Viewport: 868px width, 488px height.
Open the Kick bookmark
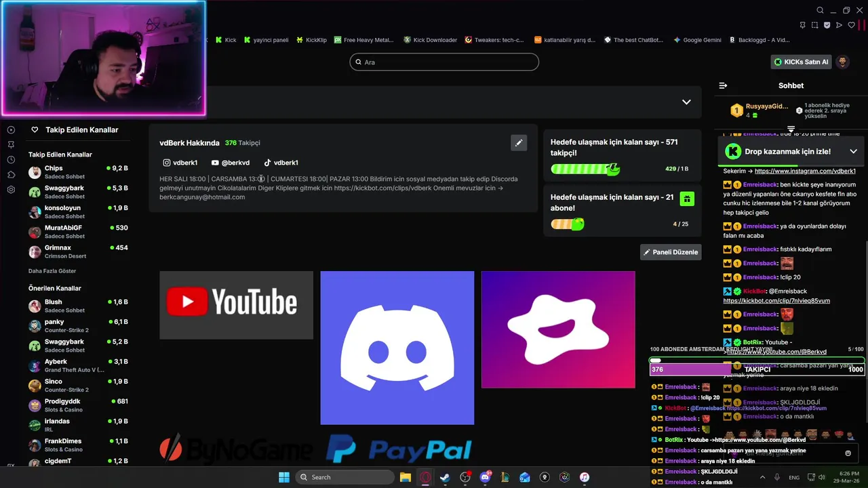tap(226, 40)
